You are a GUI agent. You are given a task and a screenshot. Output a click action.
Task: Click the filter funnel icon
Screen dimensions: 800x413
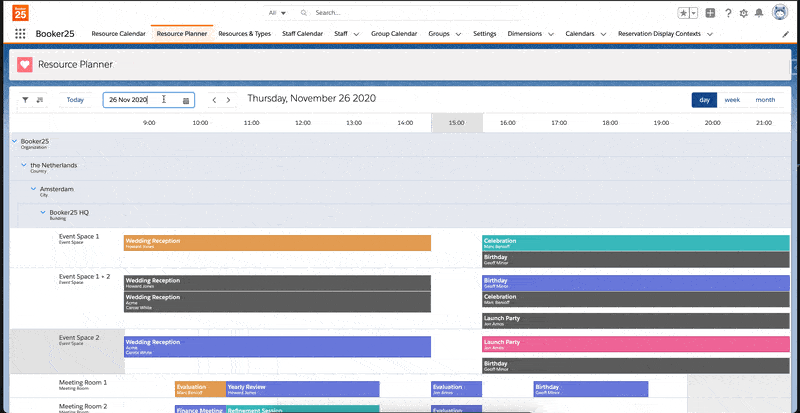[25, 100]
